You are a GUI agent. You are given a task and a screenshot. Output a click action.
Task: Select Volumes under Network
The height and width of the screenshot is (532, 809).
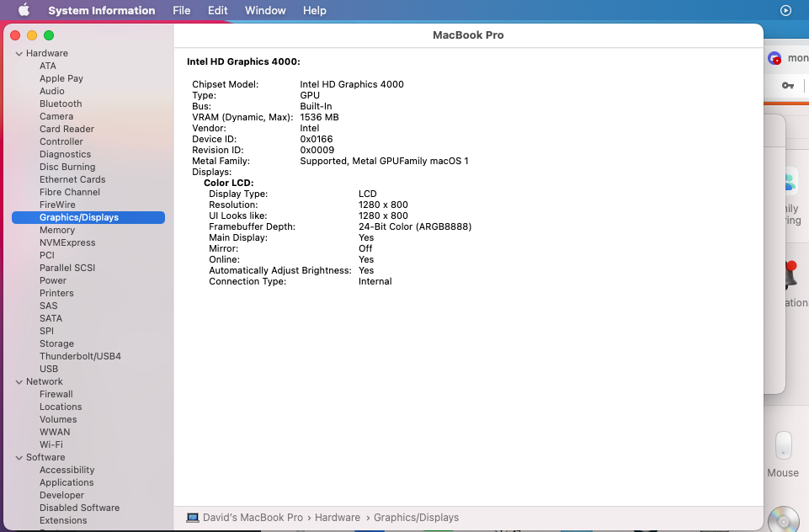pyautogui.click(x=58, y=420)
